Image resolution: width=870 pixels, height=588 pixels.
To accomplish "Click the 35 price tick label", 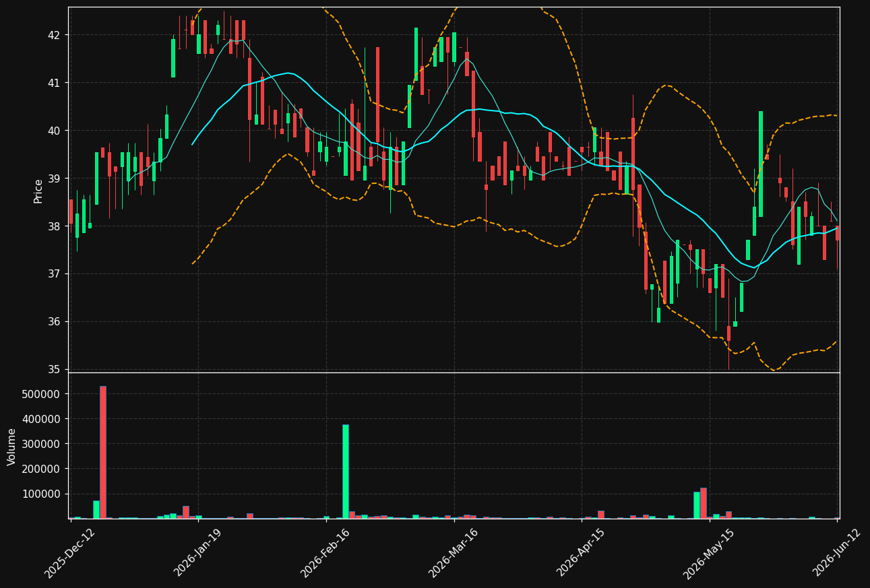I will click(54, 370).
